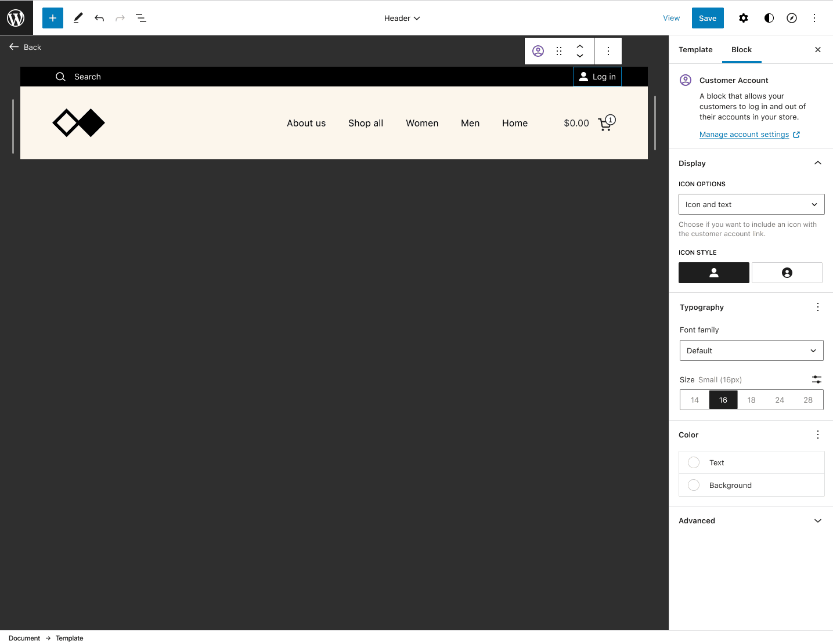Click the undo arrow
This screenshot has height=644, width=833.
[99, 18]
